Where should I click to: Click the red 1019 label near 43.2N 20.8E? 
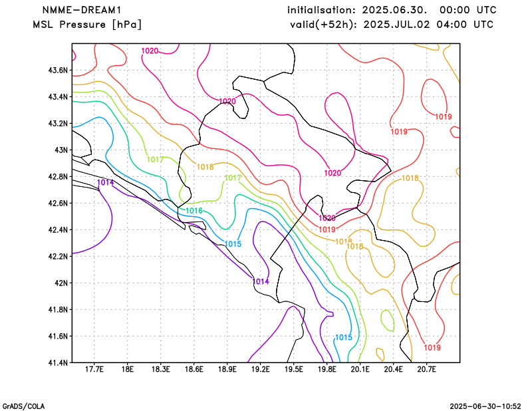443,117
